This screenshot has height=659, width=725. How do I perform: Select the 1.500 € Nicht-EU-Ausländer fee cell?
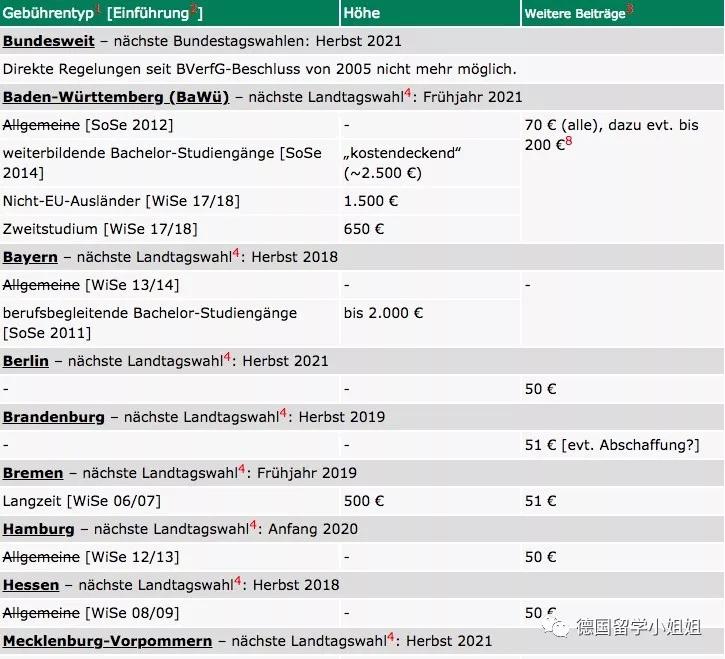pos(371,201)
